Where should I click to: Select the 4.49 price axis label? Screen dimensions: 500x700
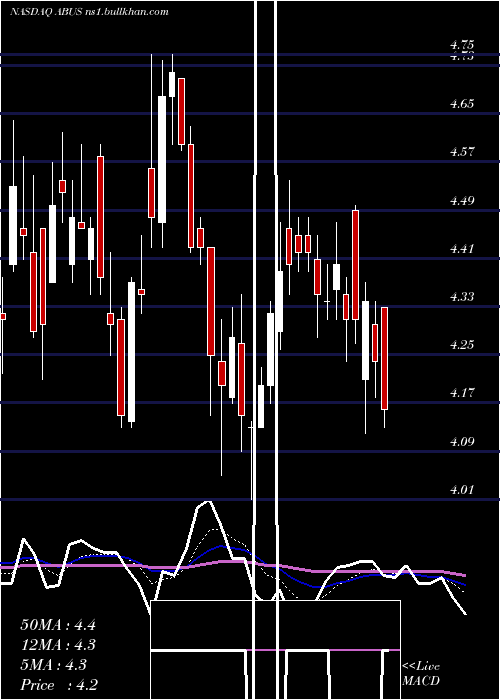point(462,200)
